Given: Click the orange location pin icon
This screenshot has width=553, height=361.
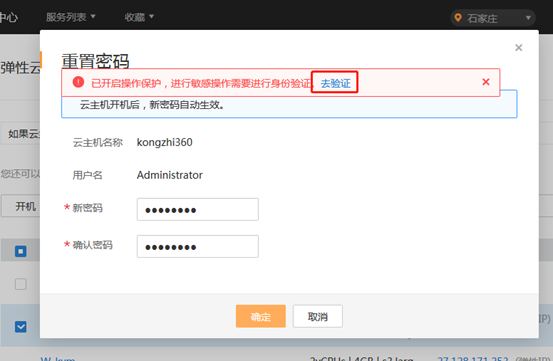Looking at the screenshot, I should point(458,18).
